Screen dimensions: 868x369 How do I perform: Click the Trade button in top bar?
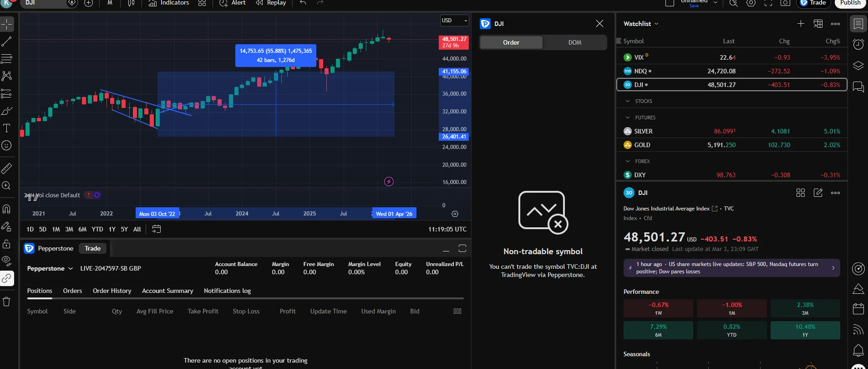pyautogui.click(x=813, y=3)
